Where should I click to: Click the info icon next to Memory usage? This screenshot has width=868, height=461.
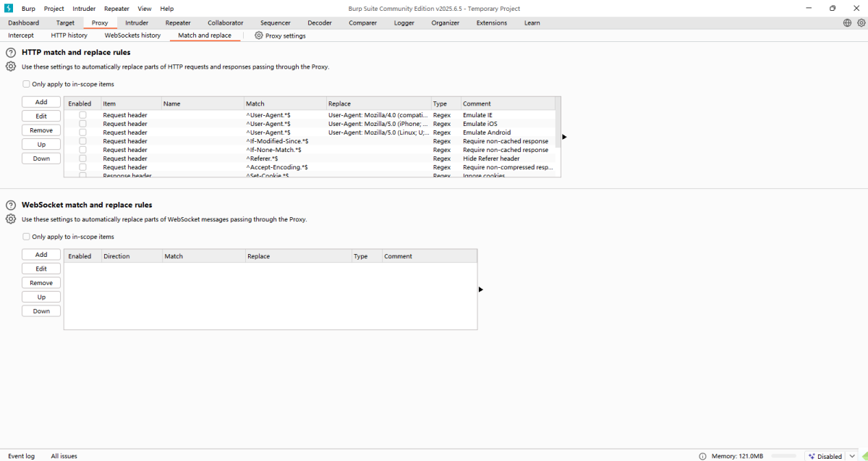(x=702, y=456)
